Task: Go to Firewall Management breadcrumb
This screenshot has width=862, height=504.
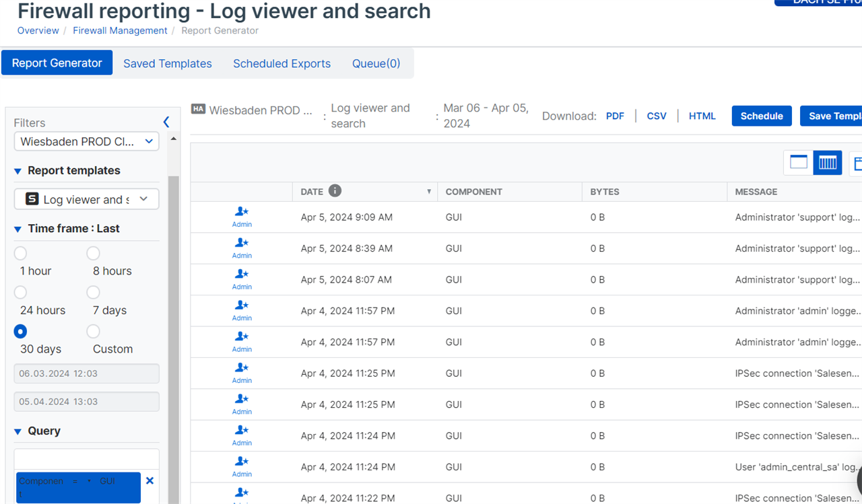Action: (x=120, y=30)
